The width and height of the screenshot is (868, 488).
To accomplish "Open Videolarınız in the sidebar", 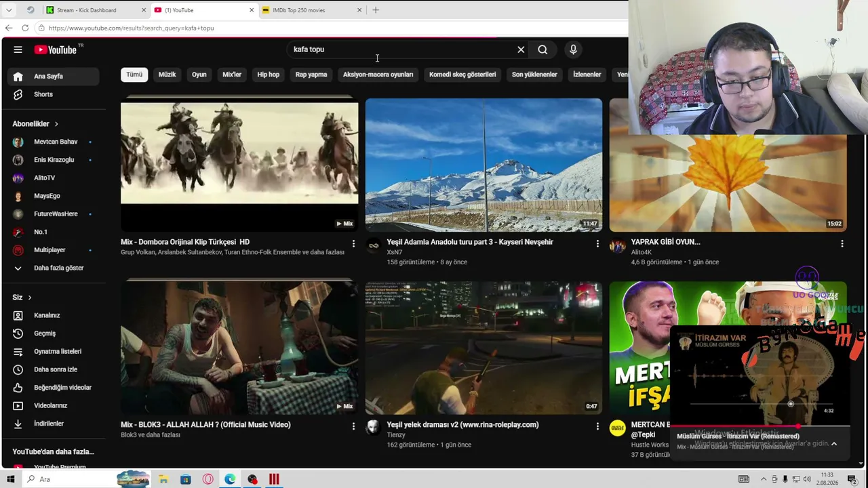I will coord(53,405).
